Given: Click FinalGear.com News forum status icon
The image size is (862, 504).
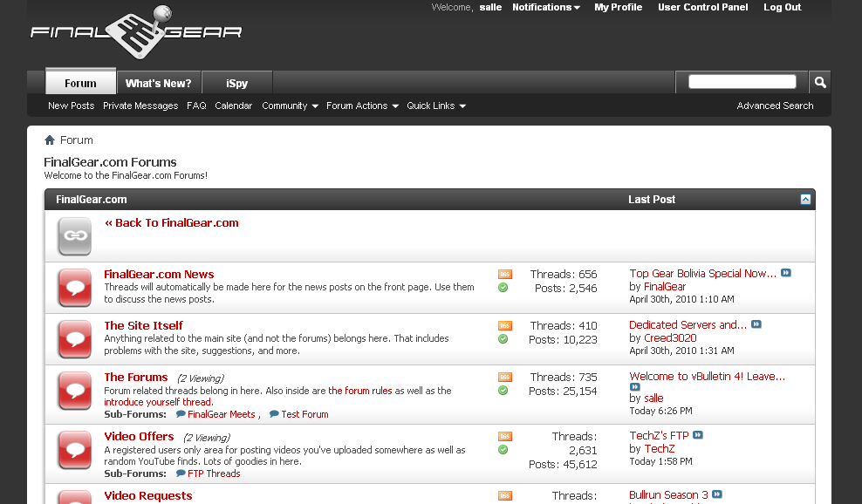Looking at the screenshot, I should [75, 288].
